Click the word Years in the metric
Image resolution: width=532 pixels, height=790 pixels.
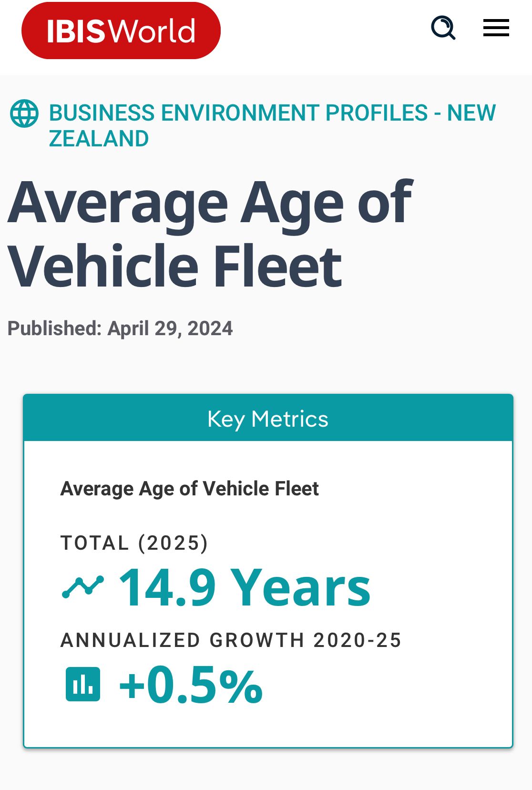(x=300, y=588)
